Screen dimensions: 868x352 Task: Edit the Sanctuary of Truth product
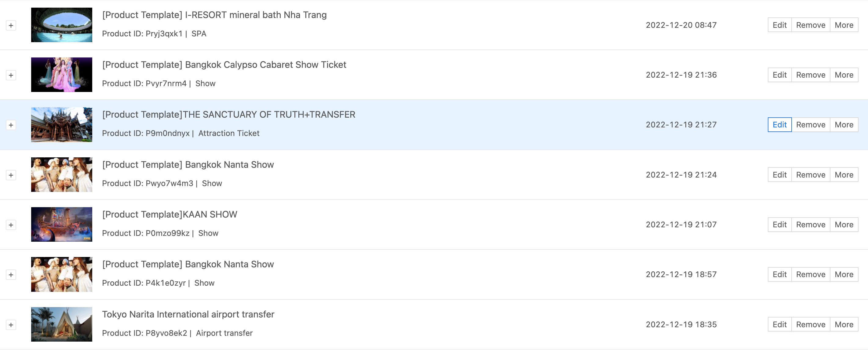[779, 125]
